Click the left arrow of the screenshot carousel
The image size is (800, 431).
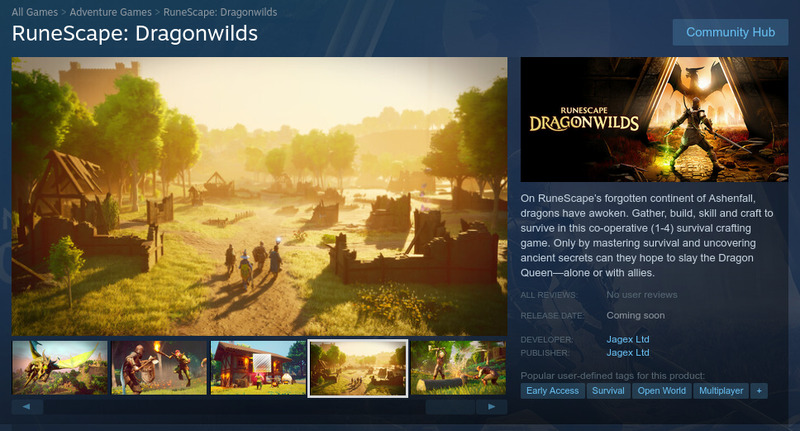27,407
